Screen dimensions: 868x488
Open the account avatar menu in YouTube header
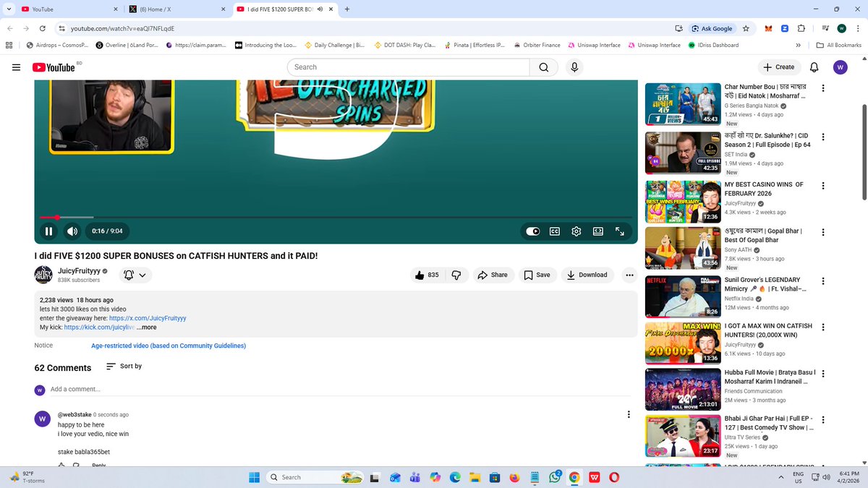[840, 67]
